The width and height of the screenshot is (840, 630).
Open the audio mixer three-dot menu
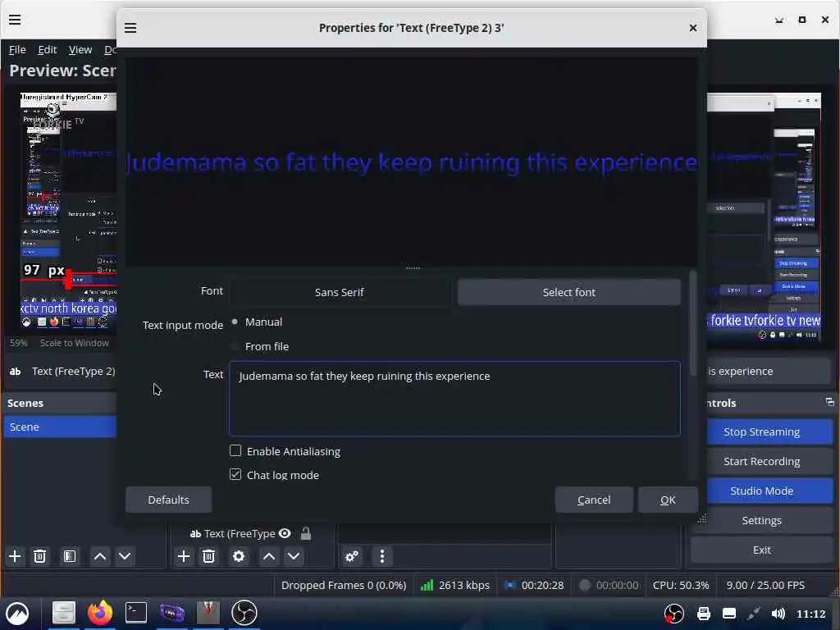point(382,556)
